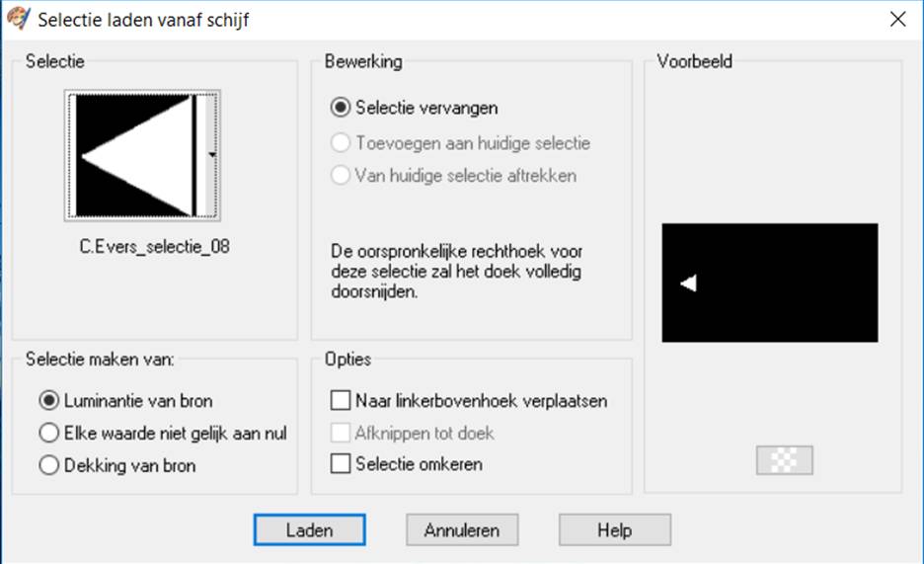This screenshot has height=564, width=924.
Task: Click the black Voorbeeld preview image
Action: point(769,282)
